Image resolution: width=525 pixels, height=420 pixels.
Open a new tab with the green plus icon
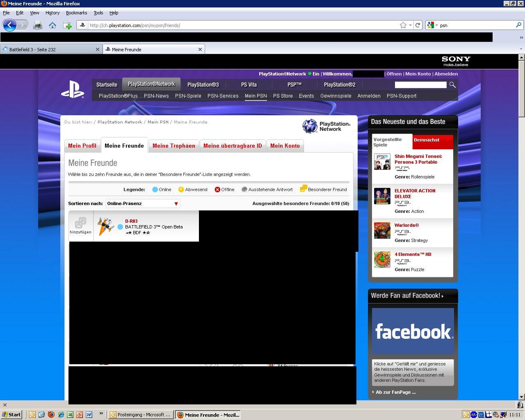click(x=68, y=25)
